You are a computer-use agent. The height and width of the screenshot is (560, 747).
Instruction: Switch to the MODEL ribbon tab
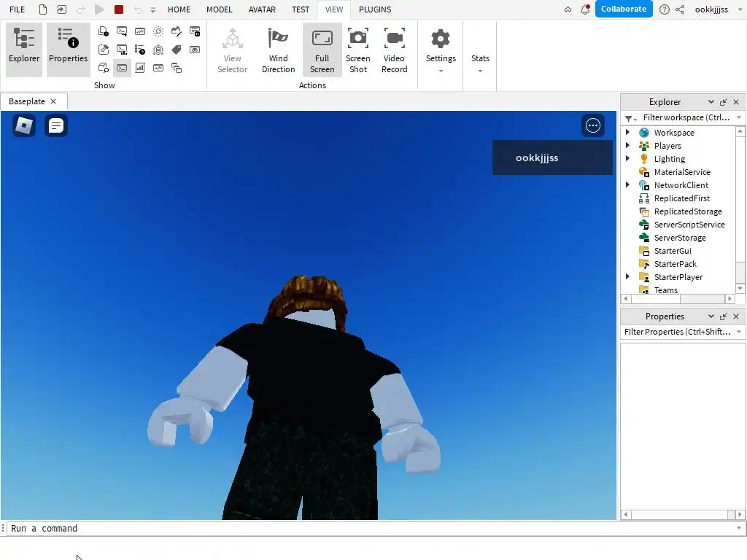[219, 9]
